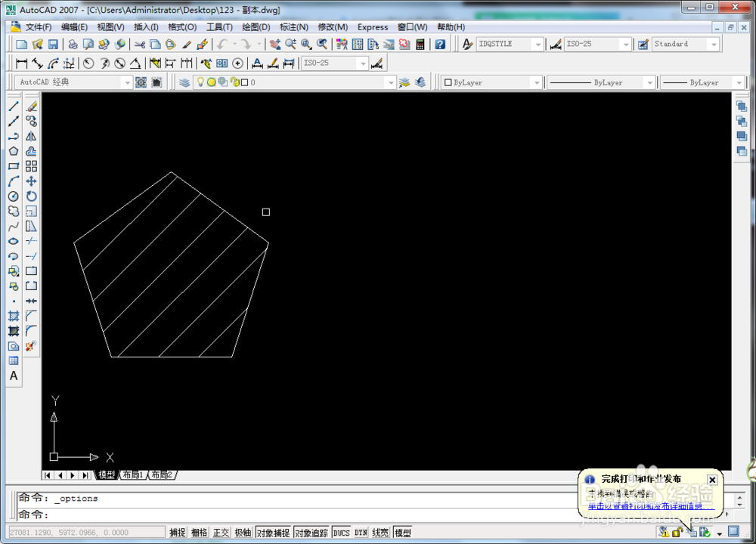Select the Revision Cloud tool
This screenshot has height=544, width=756.
[x=14, y=211]
